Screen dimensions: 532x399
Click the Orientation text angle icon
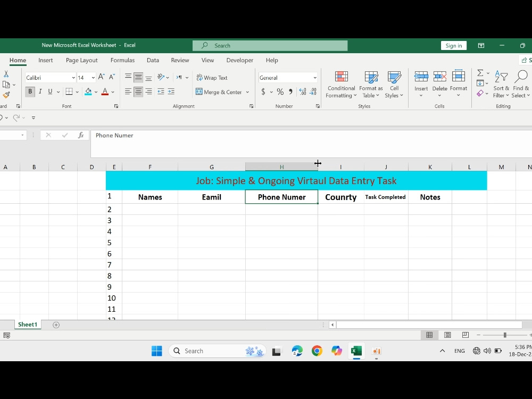(161, 77)
